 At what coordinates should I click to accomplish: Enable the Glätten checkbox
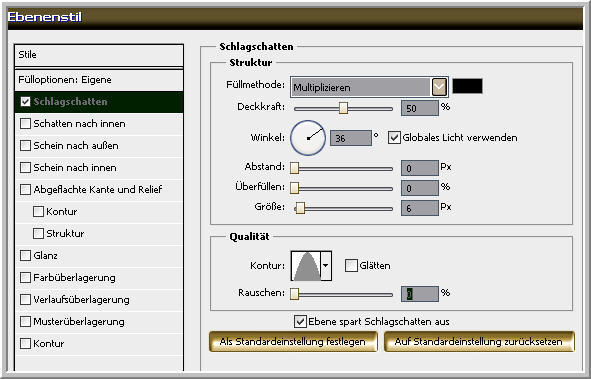click(x=351, y=266)
